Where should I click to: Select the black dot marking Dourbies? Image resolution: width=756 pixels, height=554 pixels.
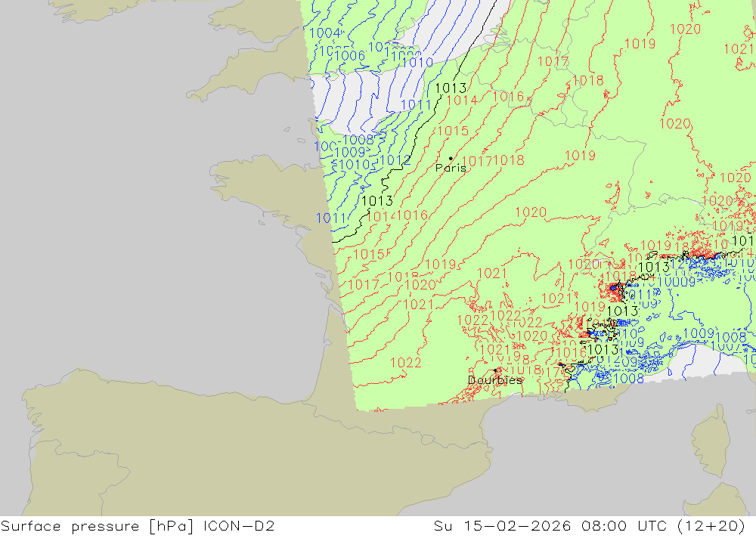(x=495, y=370)
